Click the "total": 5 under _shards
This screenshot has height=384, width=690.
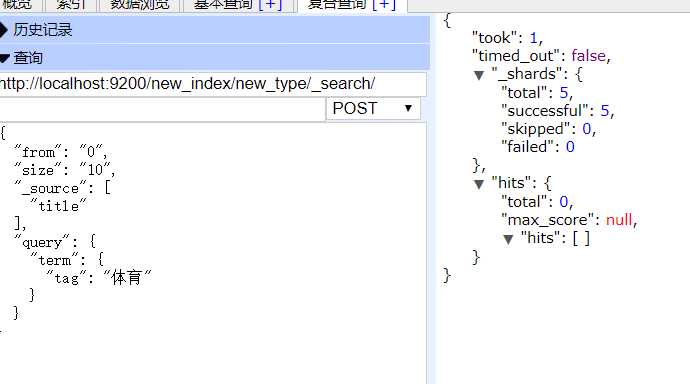point(537,93)
